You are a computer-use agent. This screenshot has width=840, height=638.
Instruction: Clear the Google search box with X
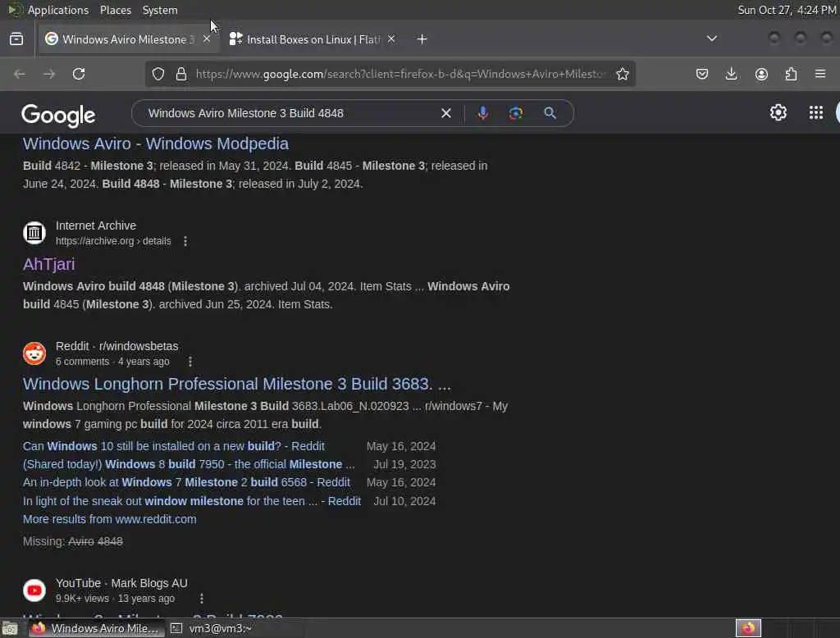[446, 113]
